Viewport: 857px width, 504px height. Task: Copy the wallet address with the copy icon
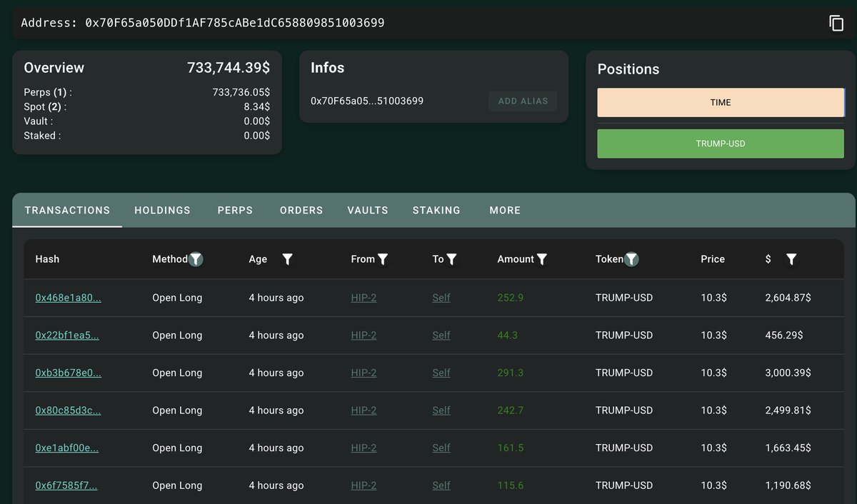[836, 23]
